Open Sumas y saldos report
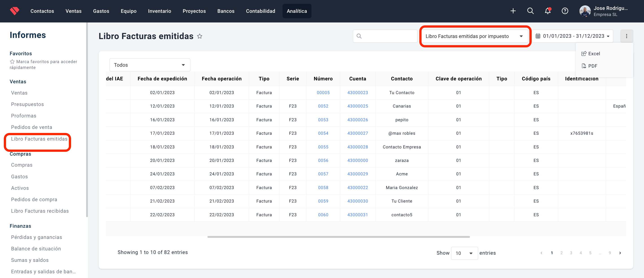 pyautogui.click(x=30, y=260)
